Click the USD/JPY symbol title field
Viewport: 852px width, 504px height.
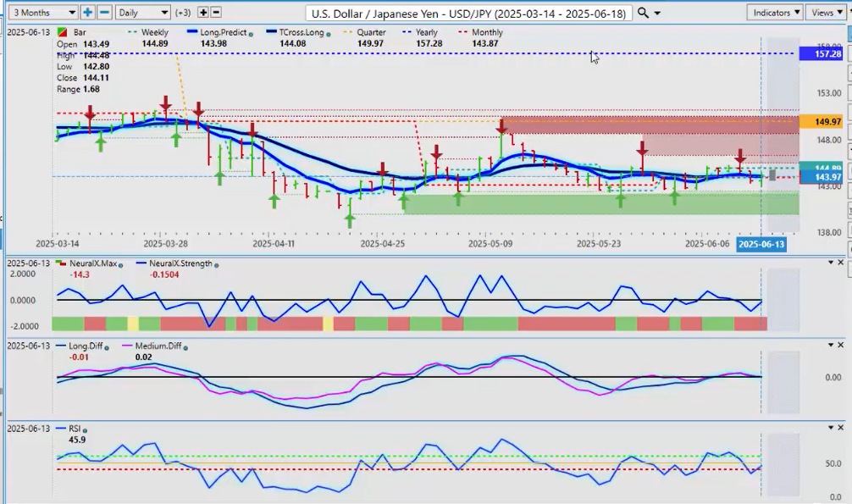pos(468,13)
